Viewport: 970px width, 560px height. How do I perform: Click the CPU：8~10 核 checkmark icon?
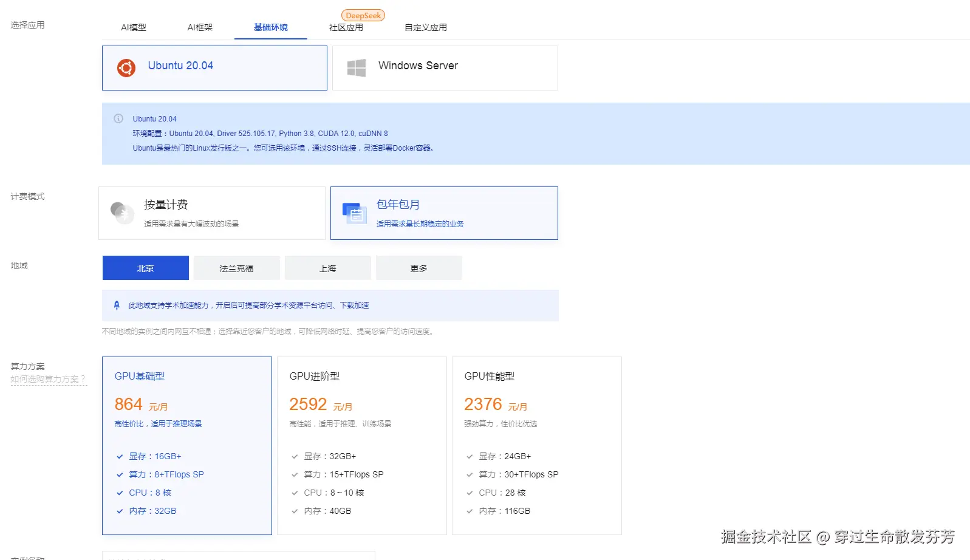(295, 493)
